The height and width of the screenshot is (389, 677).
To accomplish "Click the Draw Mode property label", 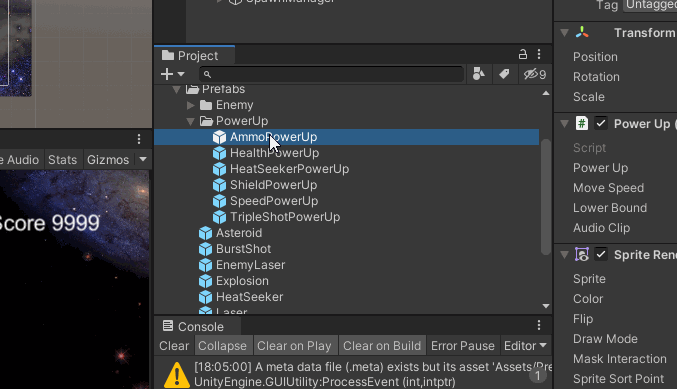I will (605, 339).
